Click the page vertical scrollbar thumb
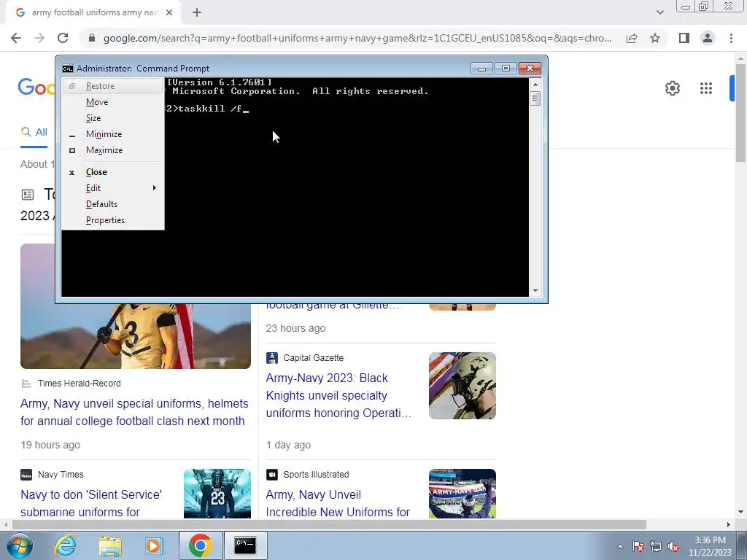Screen dimensions: 747x560 point(741,113)
